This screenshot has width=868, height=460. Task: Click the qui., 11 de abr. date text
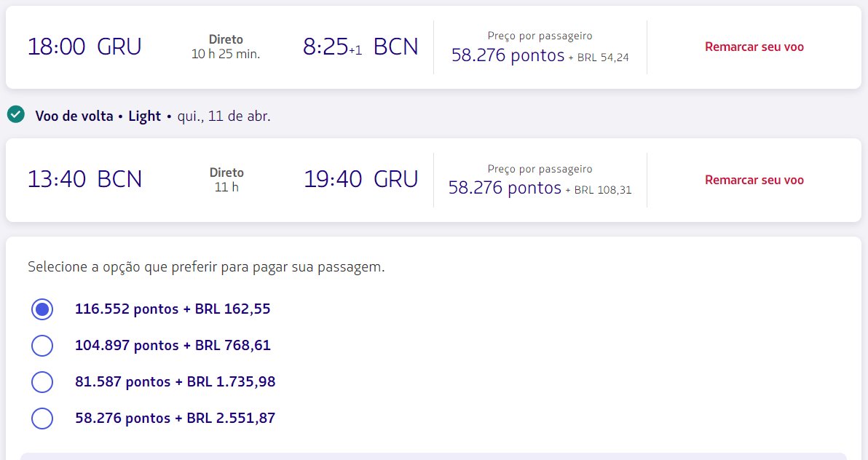coord(224,116)
